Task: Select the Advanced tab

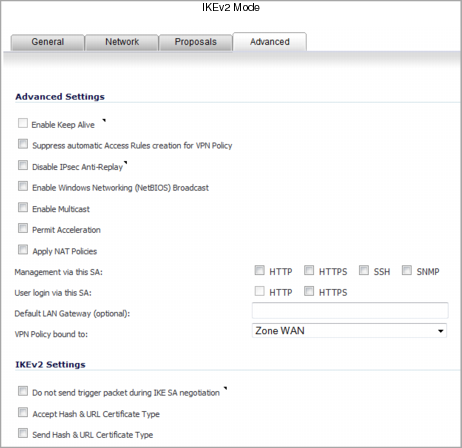Action: 270,42
